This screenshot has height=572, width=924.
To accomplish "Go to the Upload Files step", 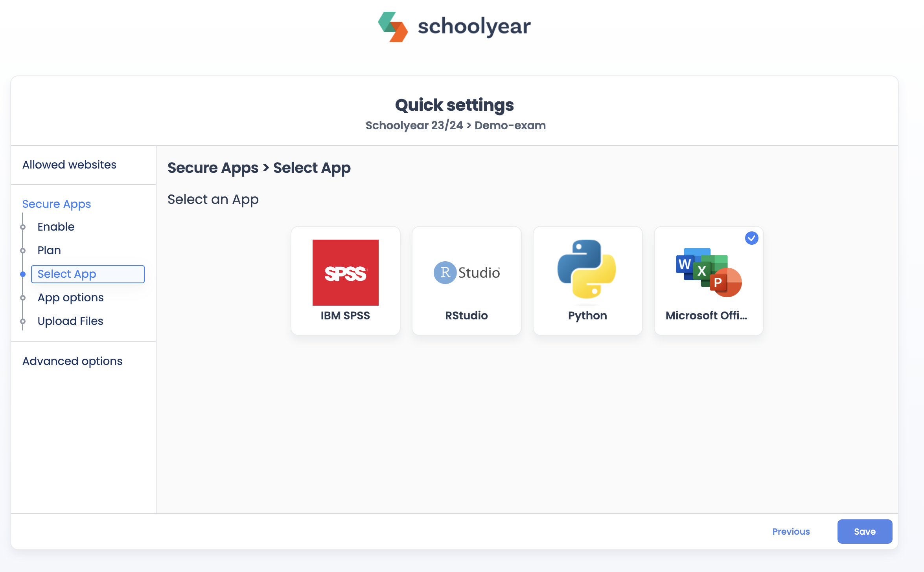I will coord(70,321).
